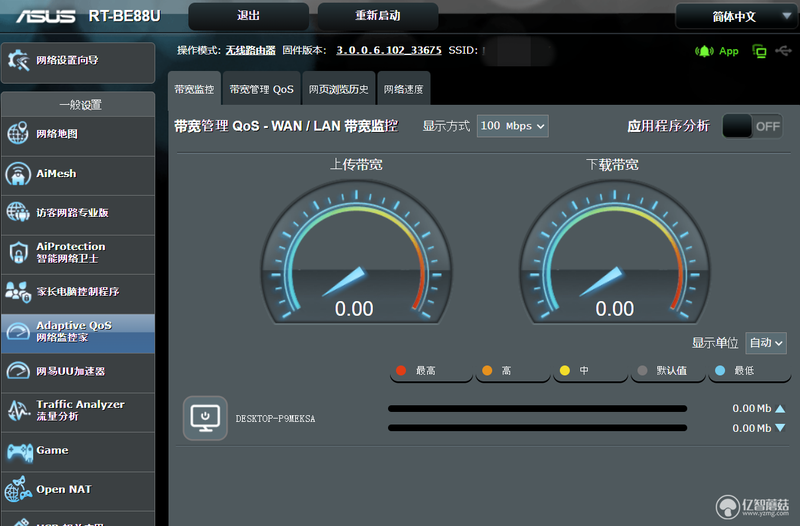Open 网易UU加速器 accelerator icon
Image resolution: width=800 pixels, height=526 pixels.
coord(18,371)
